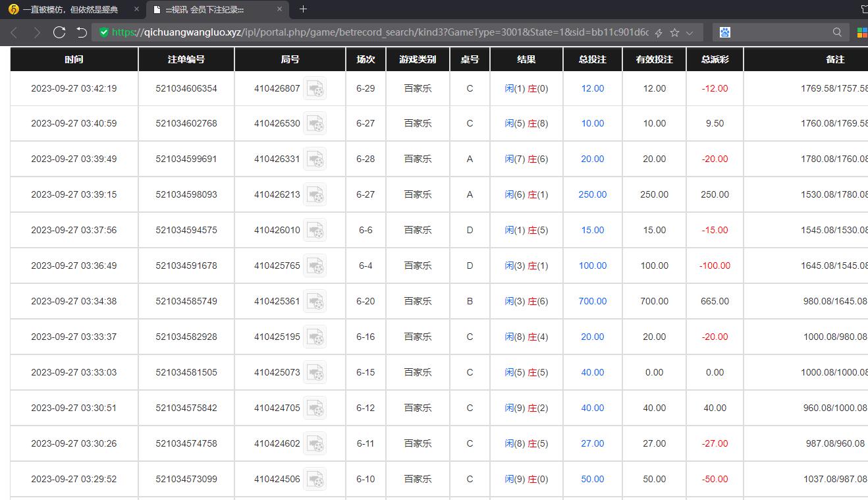Go forward with browser forward arrow
This screenshot has width=868, height=500.
click(37, 32)
